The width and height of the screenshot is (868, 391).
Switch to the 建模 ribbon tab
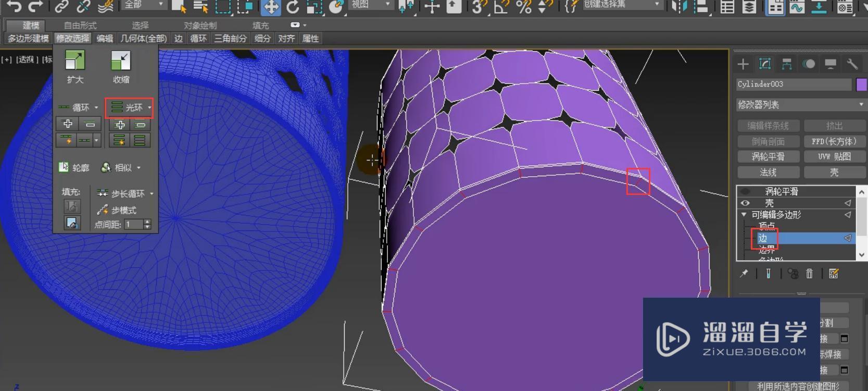point(31,25)
